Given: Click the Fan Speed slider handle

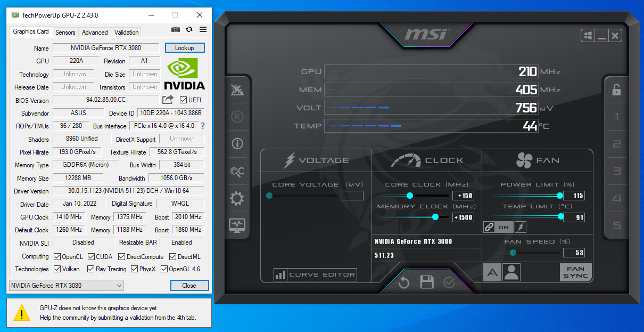Looking at the screenshot, I should coord(513,253).
